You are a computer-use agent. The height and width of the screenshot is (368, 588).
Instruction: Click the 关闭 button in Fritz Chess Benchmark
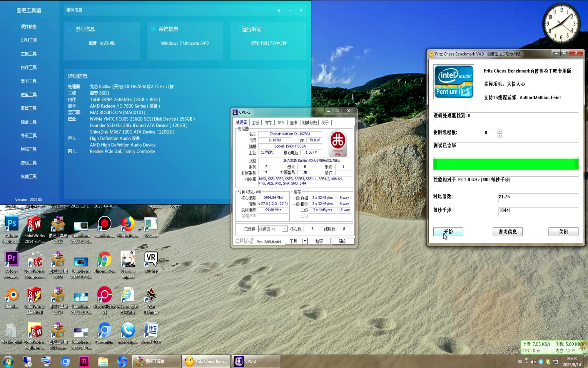tap(563, 232)
